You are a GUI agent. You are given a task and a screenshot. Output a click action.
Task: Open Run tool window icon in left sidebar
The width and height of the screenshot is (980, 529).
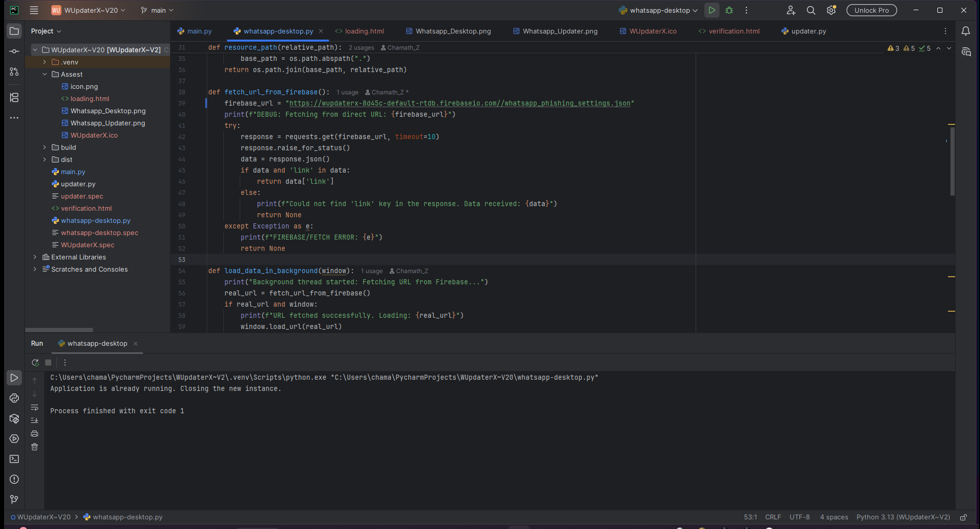click(x=14, y=378)
